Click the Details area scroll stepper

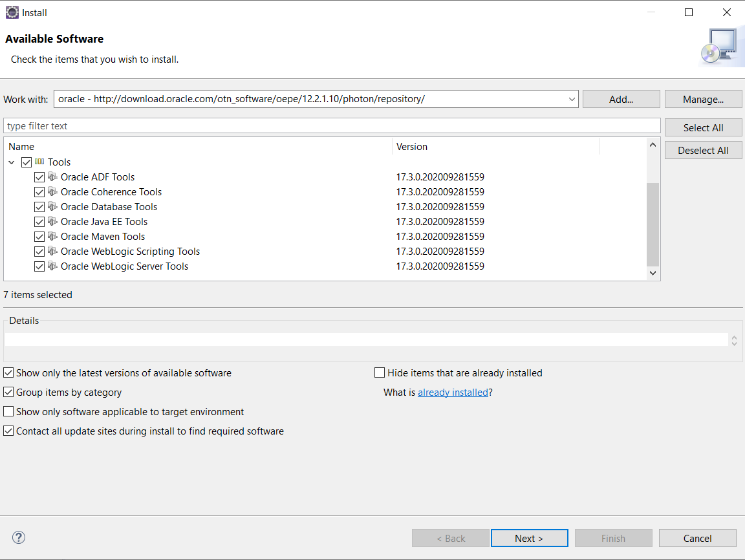(734, 340)
